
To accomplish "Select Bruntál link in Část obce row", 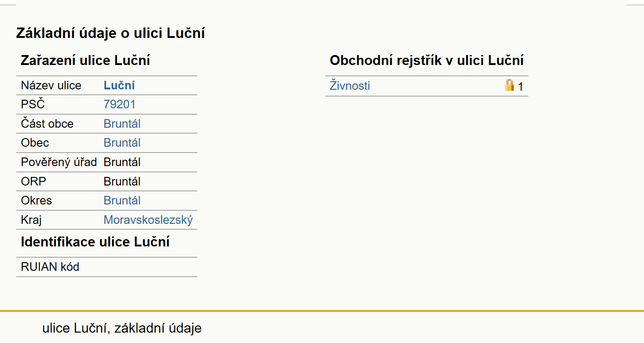I will pyautogui.click(x=122, y=124).
